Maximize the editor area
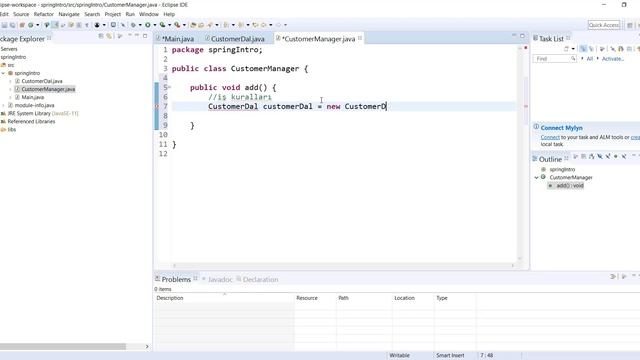The image size is (640, 360). click(522, 36)
